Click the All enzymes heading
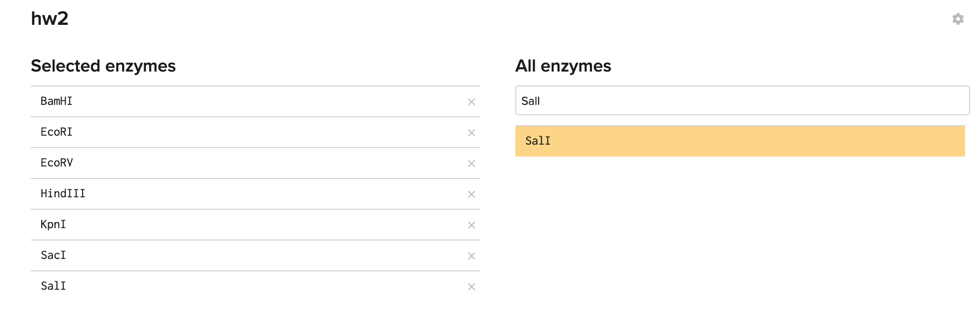Image resolution: width=980 pixels, height=328 pixels. point(563,66)
